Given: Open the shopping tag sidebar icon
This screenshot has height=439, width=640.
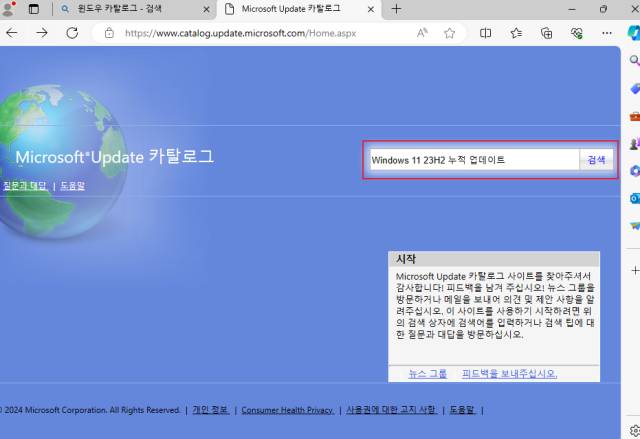Looking at the screenshot, I should click(635, 89).
